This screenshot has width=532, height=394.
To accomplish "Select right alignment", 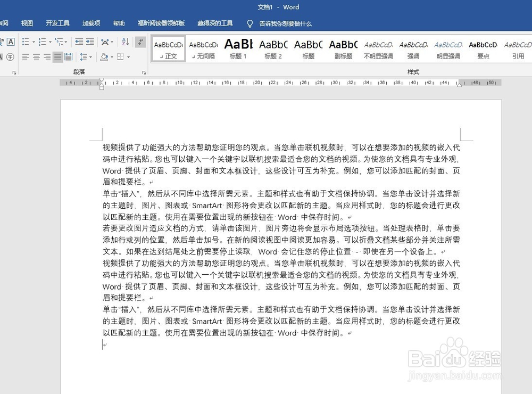I will 47,57.
